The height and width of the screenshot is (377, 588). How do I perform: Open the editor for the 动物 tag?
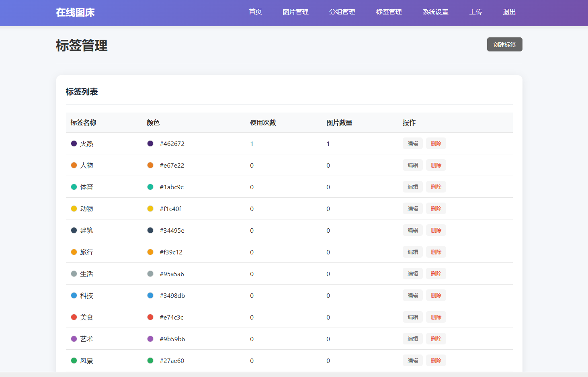coord(413,209)
